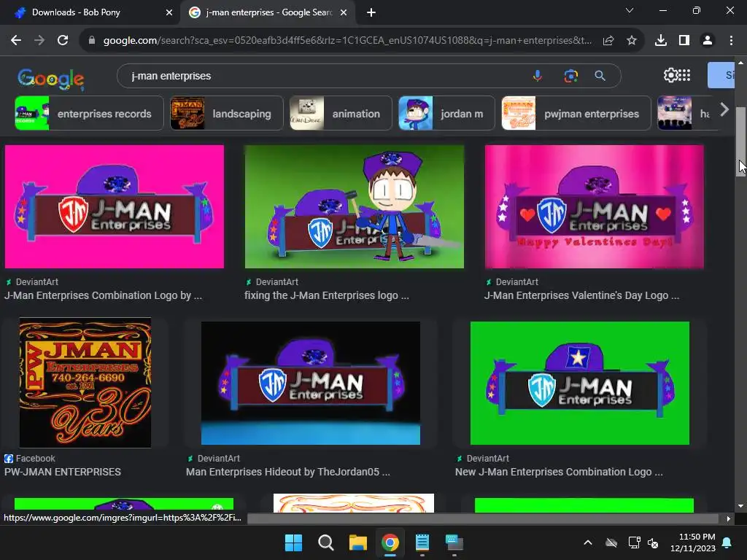Open Windows taskbar search
The width and height of the screenshot is (747, 560).
[326, 542]
